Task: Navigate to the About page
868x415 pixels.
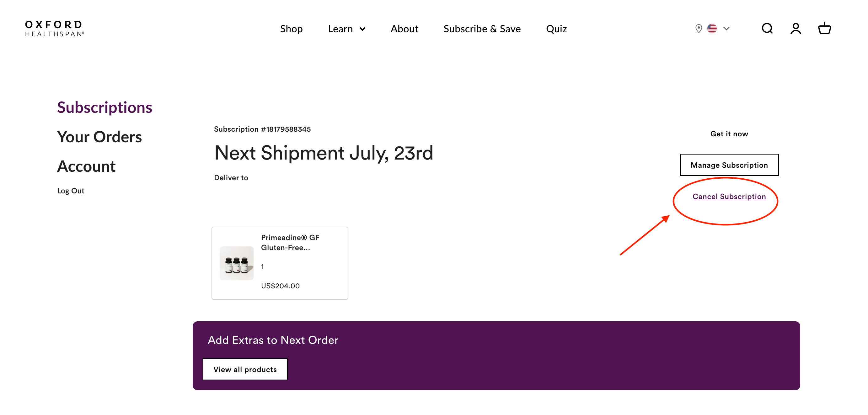Action: (x=404, y=29)
